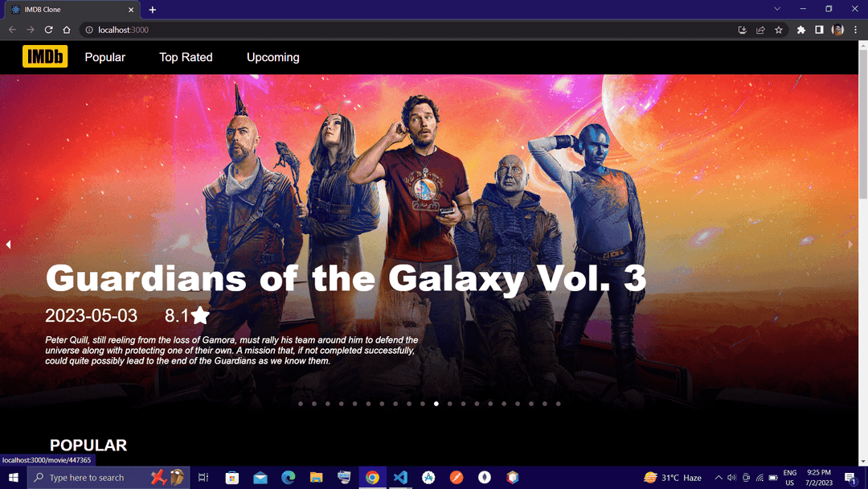
Task: Open the notification center icon
Action: (x=850, y=478)
